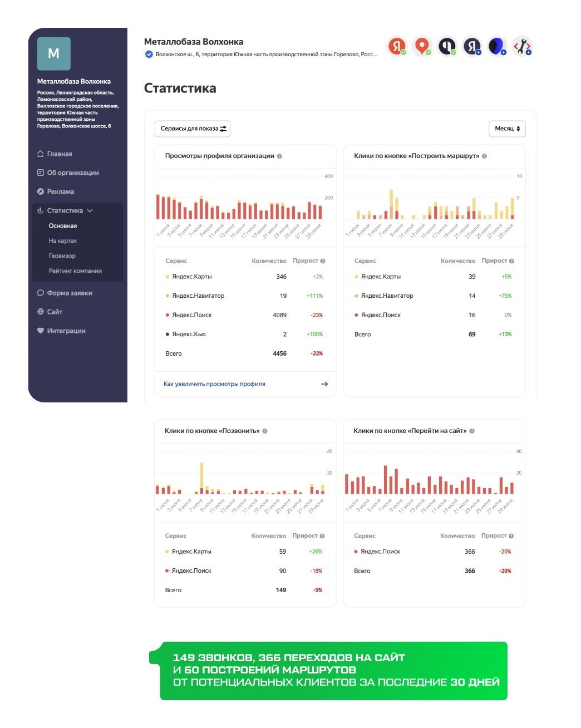Open 'Как увеличить просмотры профиля' link

click(x=214, y=384)
